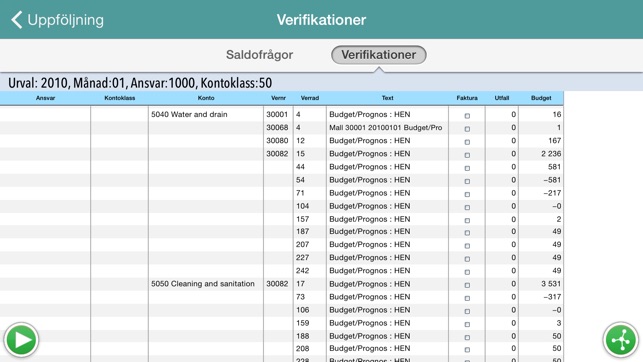Tick Faktura checkbox for Verrad 4 row 30001

(467, 116)
